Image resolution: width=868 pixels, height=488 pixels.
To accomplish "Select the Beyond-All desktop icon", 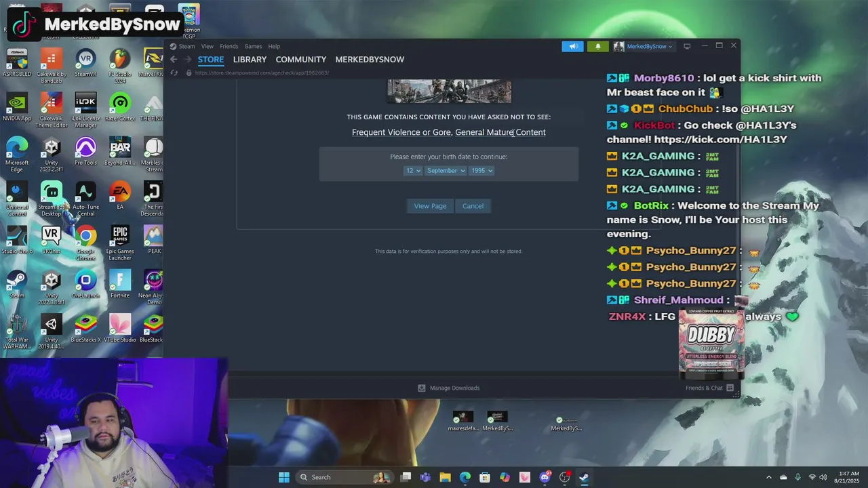I will pyautogui.click(x=120, y=152).
